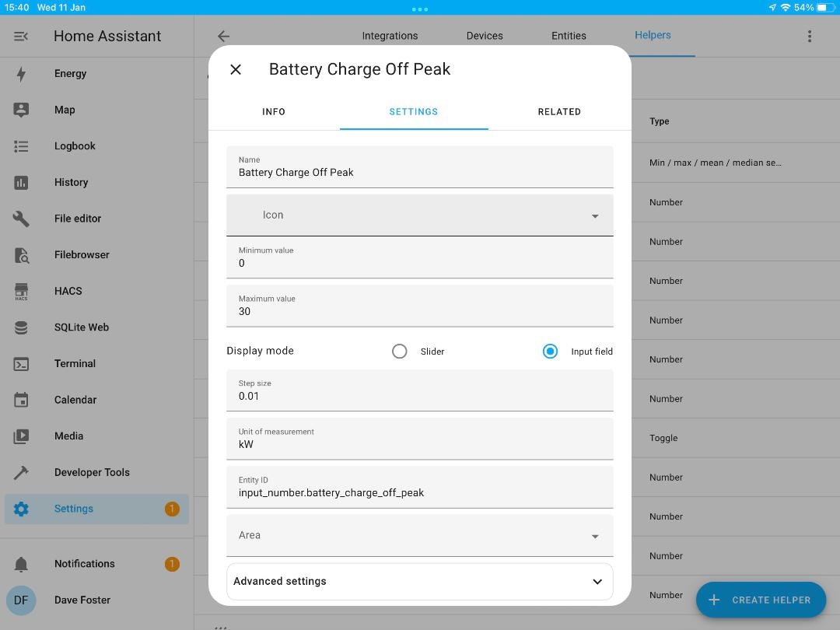840x630 pixels.
Task: Collapse the sidebar with the menu icon
Action: pos(21,37)
